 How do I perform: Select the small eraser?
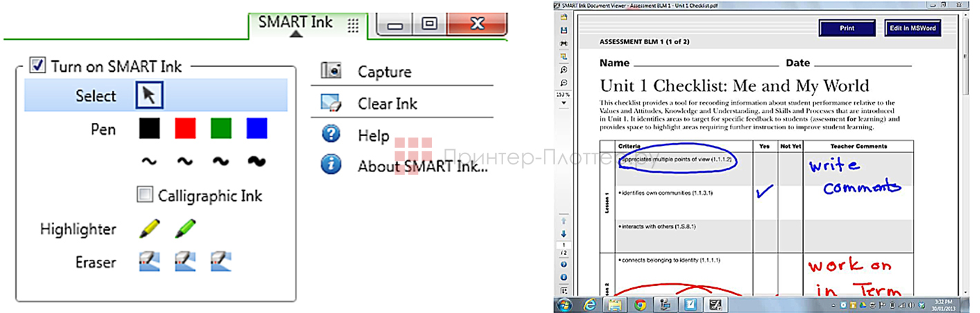point(149,261)
